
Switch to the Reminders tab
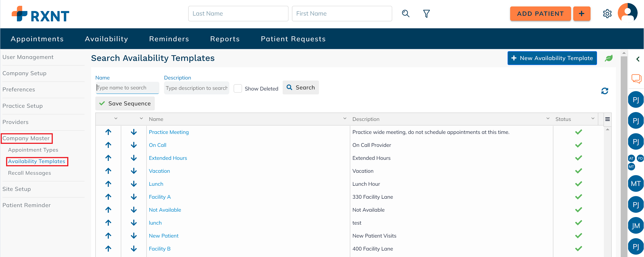coord(169,39)
